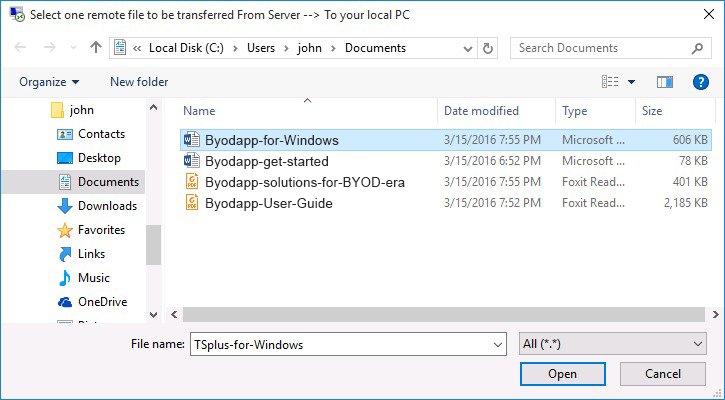Viewport: 725px width, 400px height.
Task: Click the navigation pane scrollbar thumb
Action: [x=154, y=245]
